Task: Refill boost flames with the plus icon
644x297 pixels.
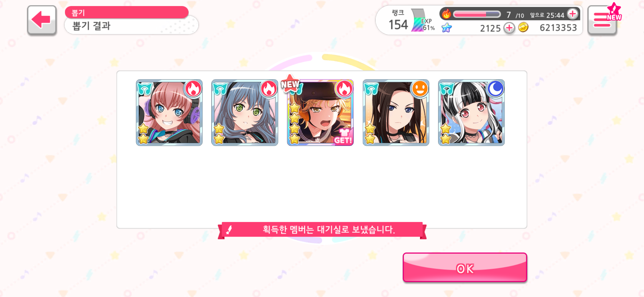Action: (x=573, y=14)
